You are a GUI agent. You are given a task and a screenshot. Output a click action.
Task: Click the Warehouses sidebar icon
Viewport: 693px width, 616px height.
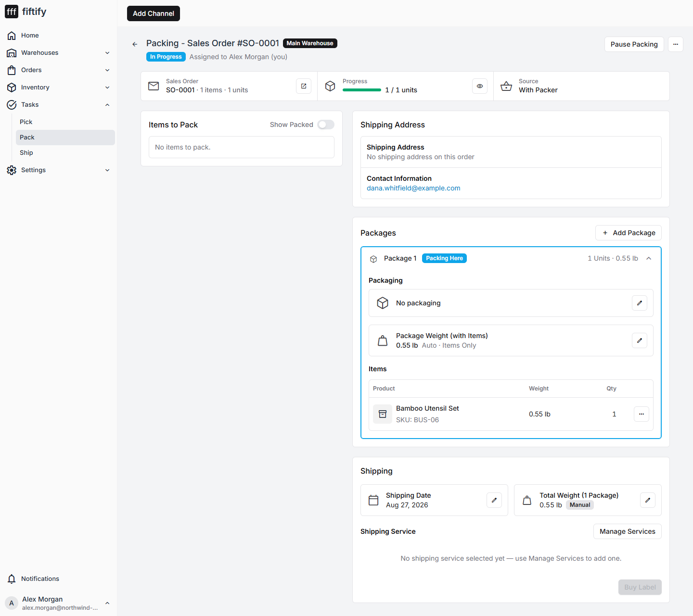tap(12, 53)
